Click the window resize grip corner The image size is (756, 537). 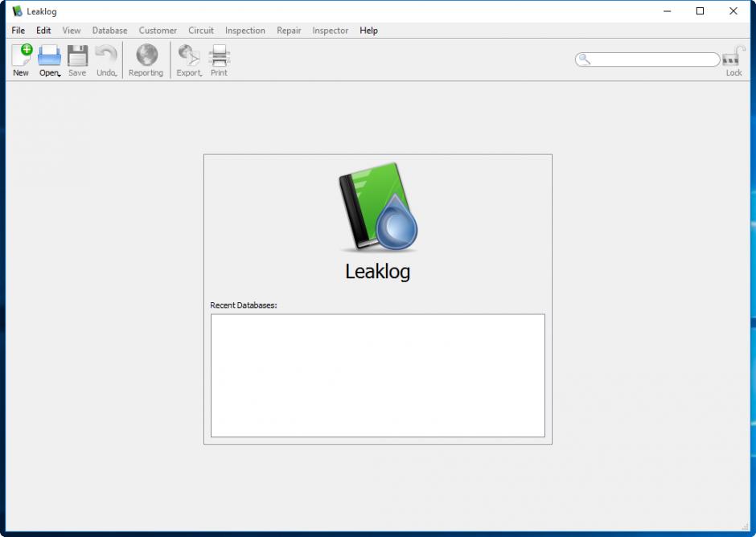pyautogui.click(x=745, y=527)
